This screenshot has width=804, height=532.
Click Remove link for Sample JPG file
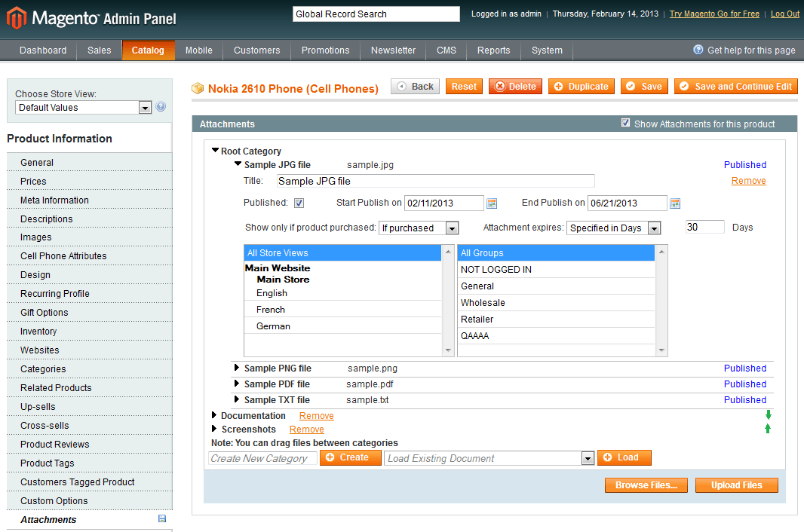(748, 180)
